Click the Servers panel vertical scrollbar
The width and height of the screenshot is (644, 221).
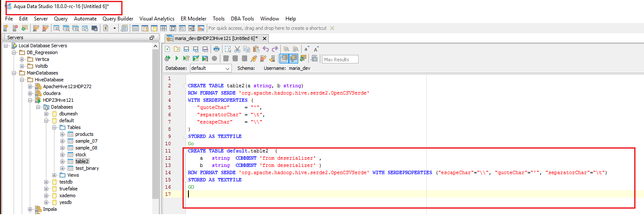click(156, 123)
